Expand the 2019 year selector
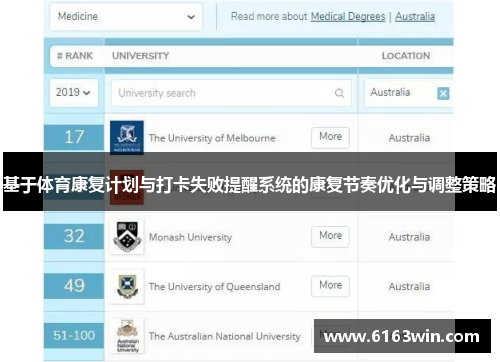 click(x=74, y=93)
